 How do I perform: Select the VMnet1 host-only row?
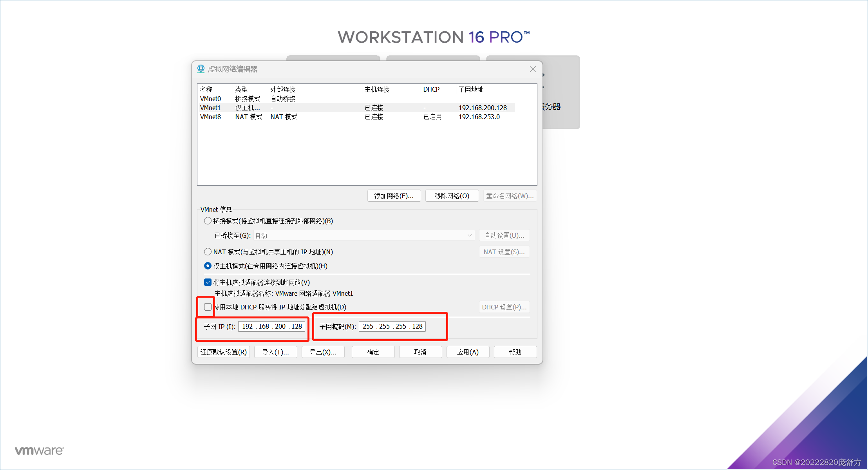[x=211, y=108]
